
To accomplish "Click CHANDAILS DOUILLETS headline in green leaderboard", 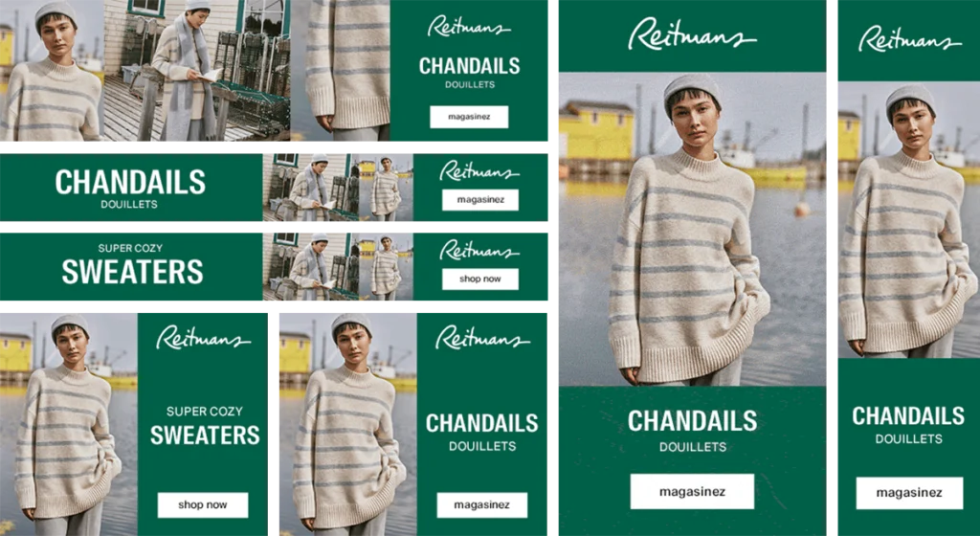I will 130,188.
